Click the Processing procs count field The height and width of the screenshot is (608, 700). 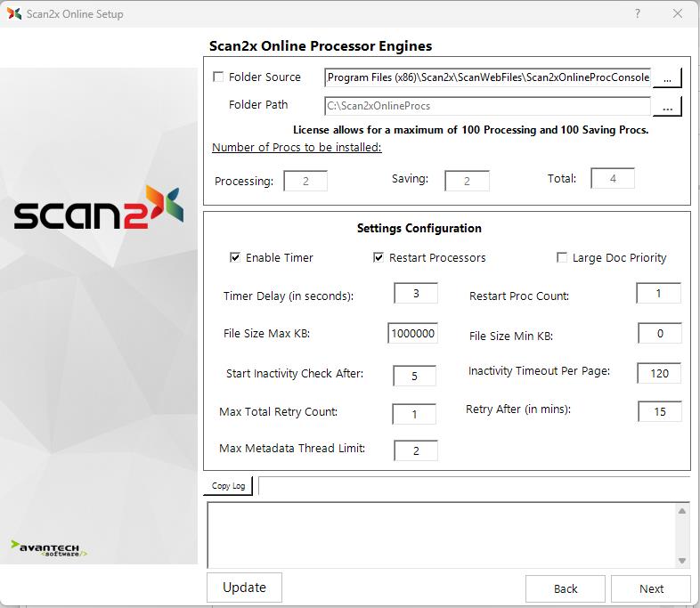point(305,181)
